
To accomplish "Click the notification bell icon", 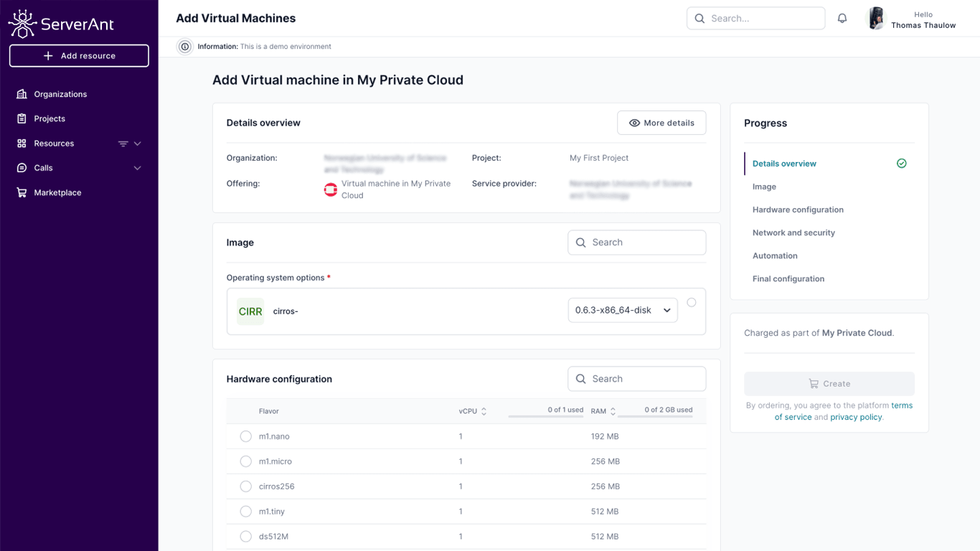I will point(842,19).
